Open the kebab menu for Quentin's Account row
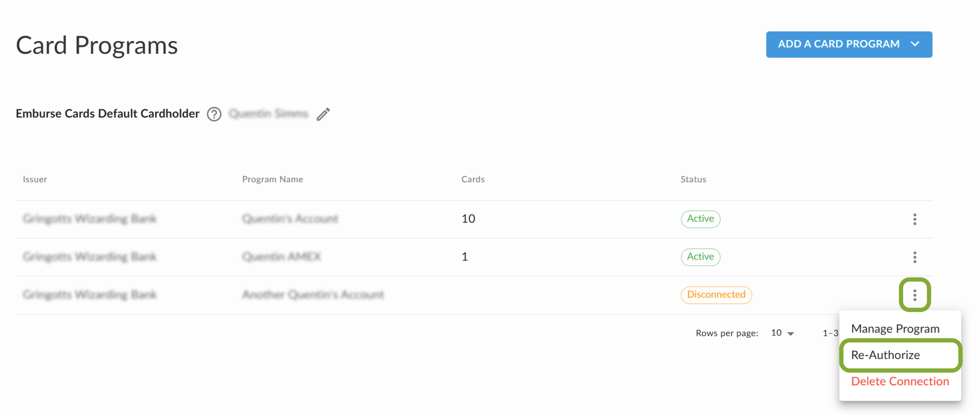This screenshot has height=415, width=980. (914, 219)
